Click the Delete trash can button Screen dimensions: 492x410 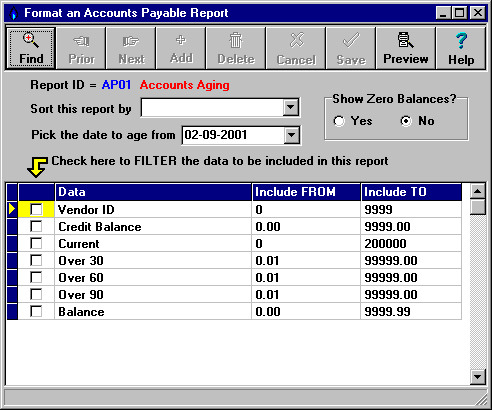(236, 48)
